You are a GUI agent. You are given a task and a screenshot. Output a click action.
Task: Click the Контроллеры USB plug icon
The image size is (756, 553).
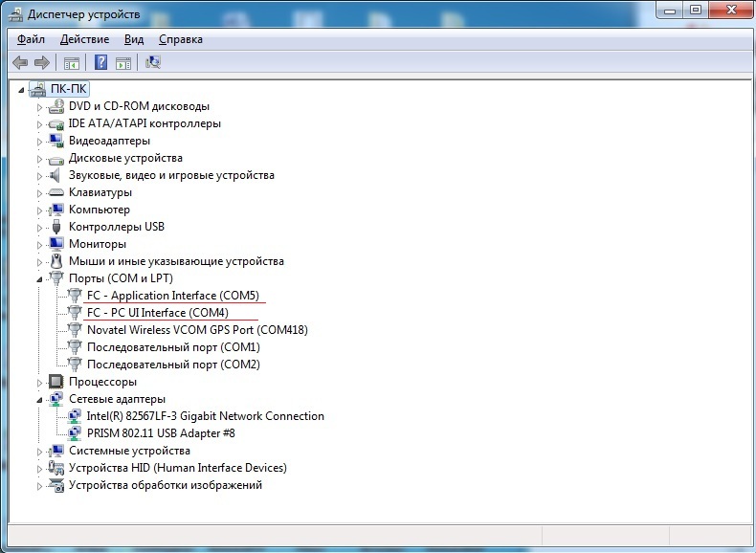click(x=56, y=227)
